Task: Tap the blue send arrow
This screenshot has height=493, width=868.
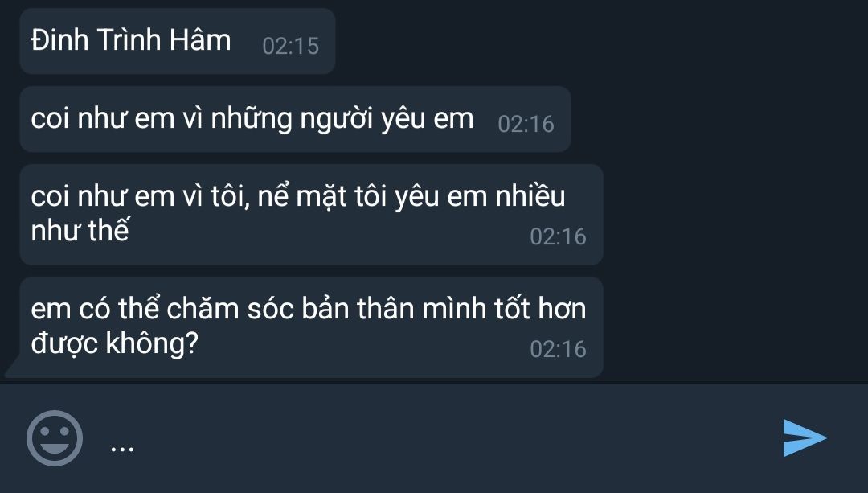Action: [x=805, y=438]
